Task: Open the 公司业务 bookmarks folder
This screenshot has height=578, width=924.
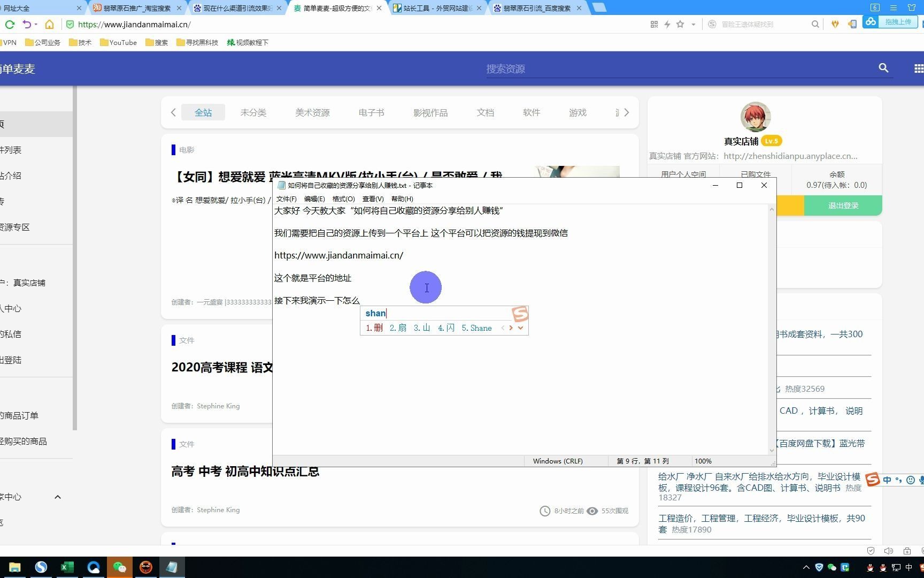Action: [x=43, y=42]
